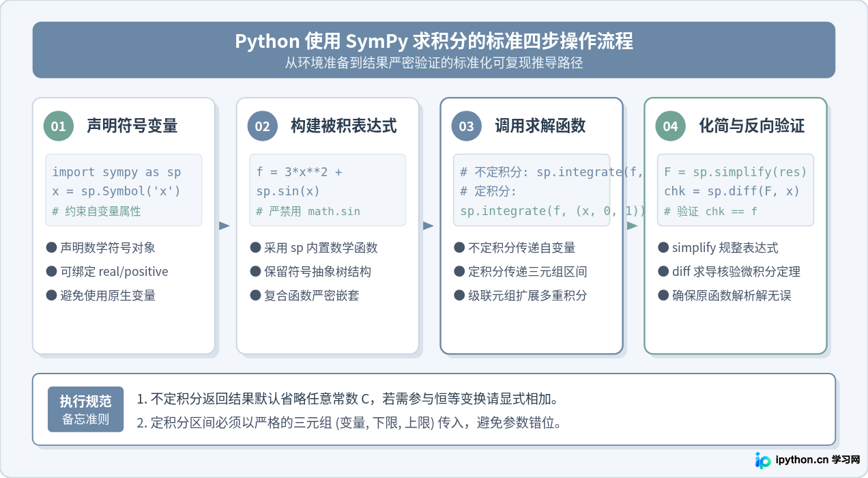This screenshot has width=868, height=478.
Task: Click the 01 step number circle
Action: (x=58, y=126)
